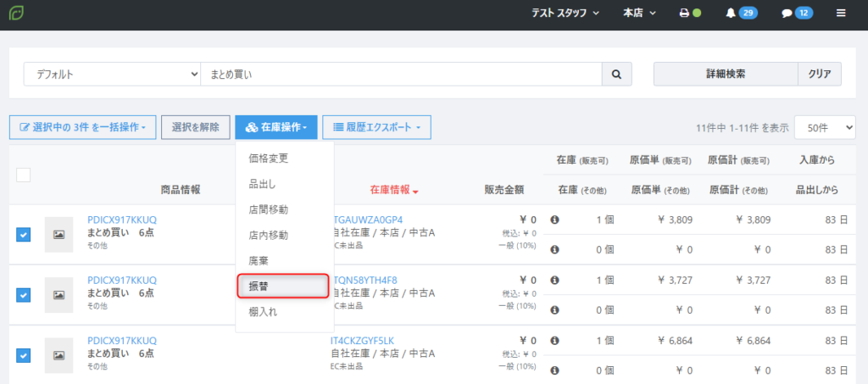
Task: Click the 詳細検索 button
Action: pos(725,75)
